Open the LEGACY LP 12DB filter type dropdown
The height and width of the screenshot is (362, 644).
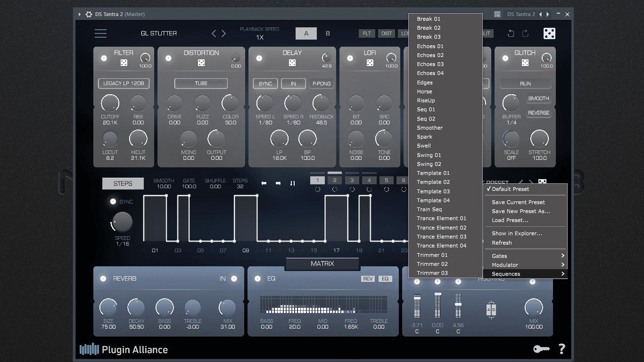pos(124,83)
